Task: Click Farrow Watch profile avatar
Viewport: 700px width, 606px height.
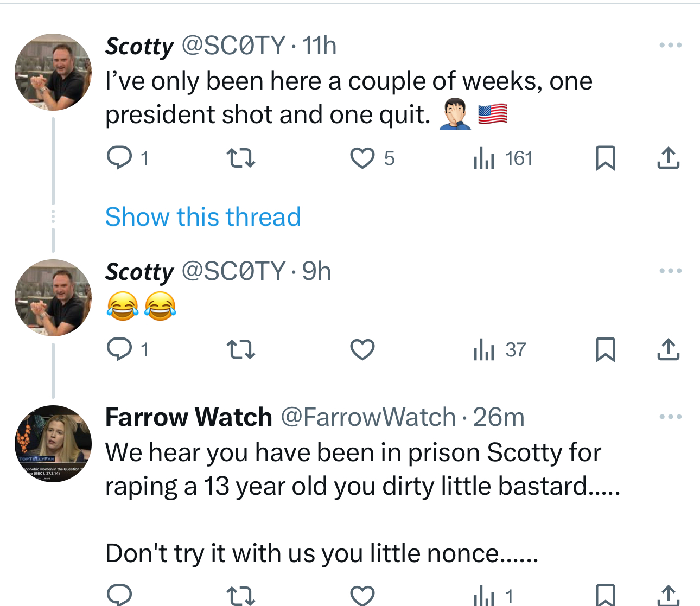Action: 53,444
